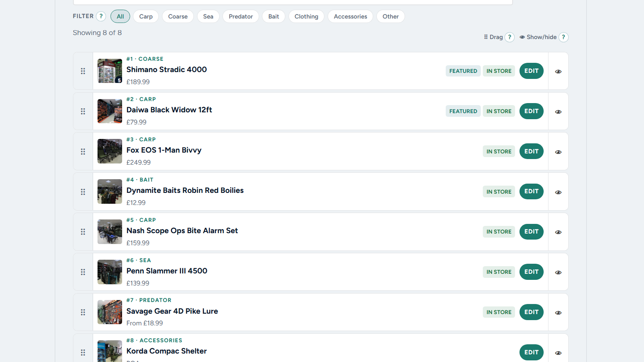Open the Savage Gear 4D Pike Lure thumbnail
This screenshot has height=362, width=644.
pos(110,312)
